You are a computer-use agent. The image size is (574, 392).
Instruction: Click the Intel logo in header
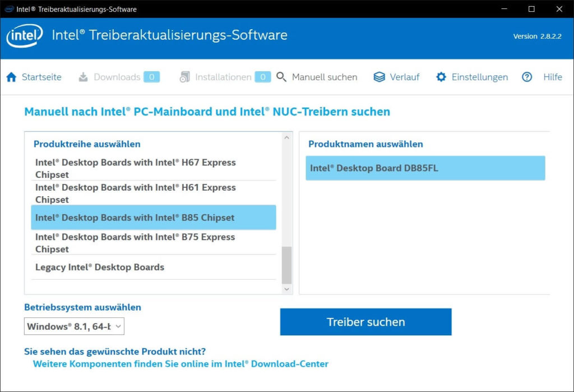24,36
